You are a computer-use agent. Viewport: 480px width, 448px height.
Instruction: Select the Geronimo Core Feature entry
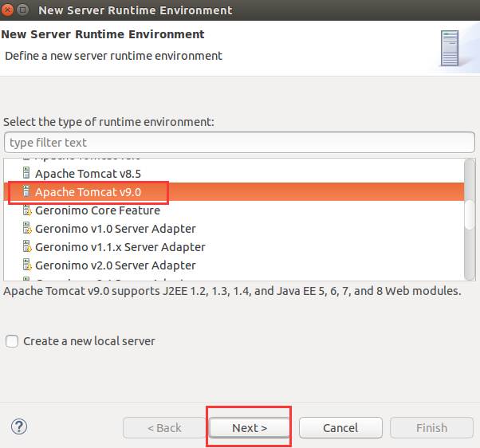pyautogui.click(x=97, y=210)
